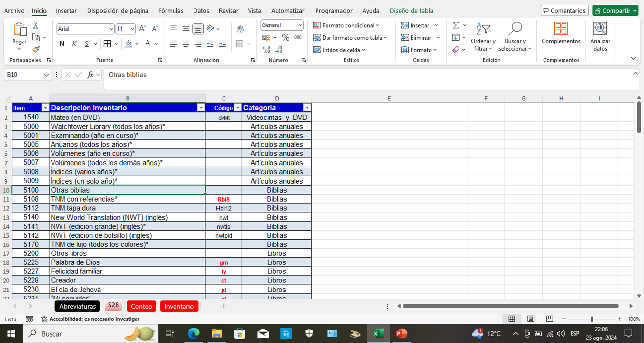Click the Comentarios button

(x=564, y=11)
